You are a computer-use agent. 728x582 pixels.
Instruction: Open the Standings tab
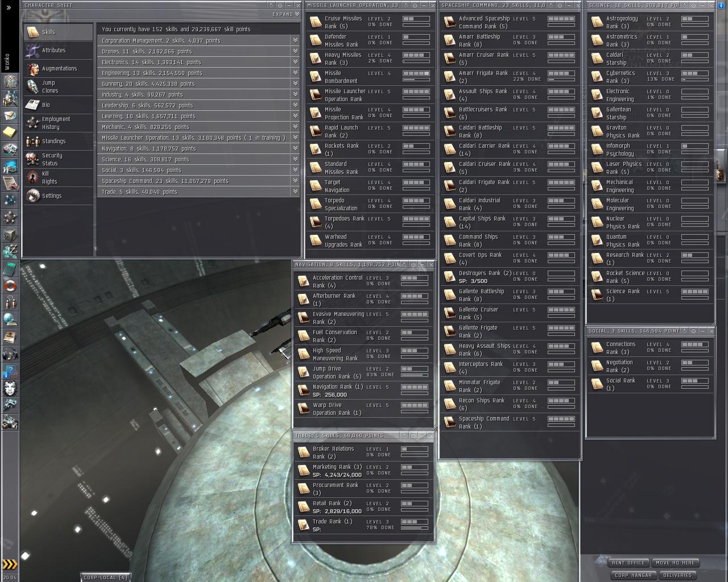pyautogui.click(x=58, y=141)
